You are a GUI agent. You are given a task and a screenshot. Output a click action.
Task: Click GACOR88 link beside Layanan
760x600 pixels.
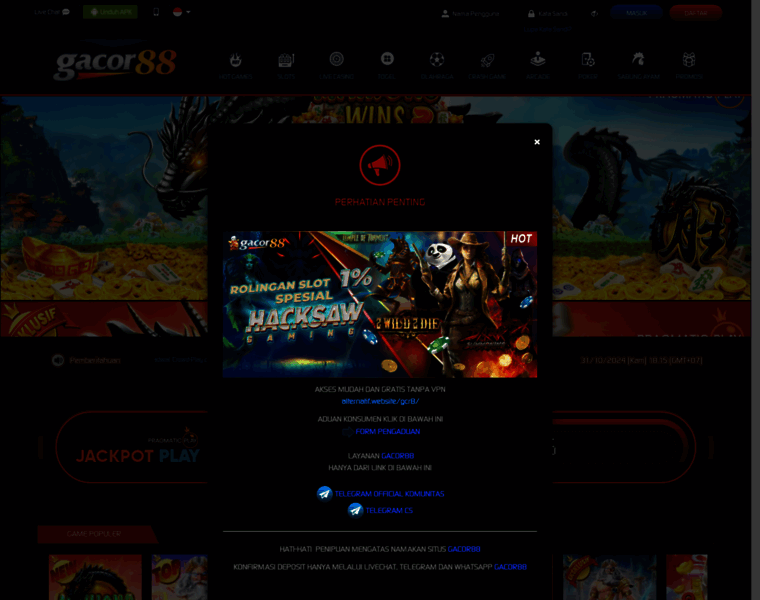(x=397, y=456)
